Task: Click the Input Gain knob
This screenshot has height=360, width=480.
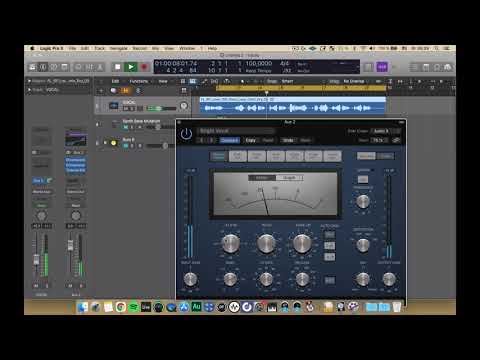Action: click(190, 279)
